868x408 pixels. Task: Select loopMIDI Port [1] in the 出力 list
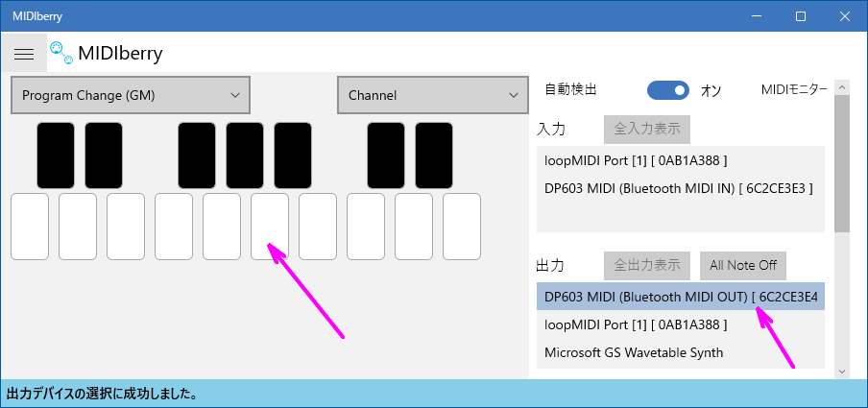(x=681, y=324)
